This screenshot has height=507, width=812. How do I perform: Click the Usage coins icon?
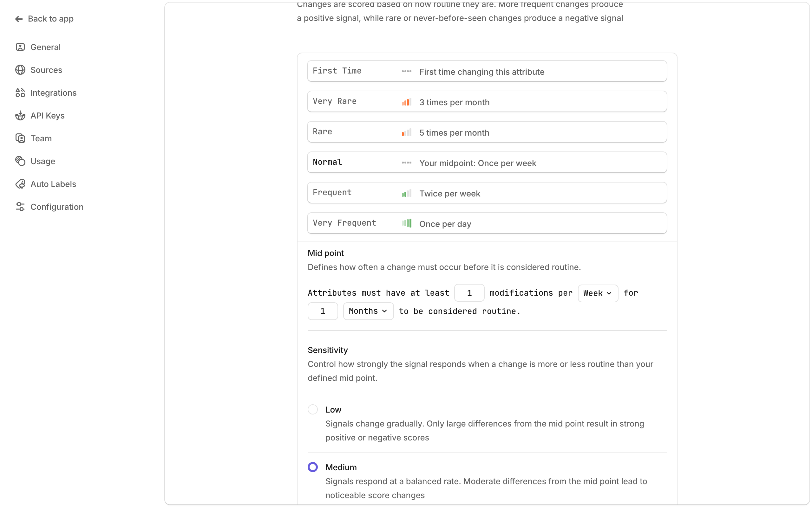tap(20, 161)
